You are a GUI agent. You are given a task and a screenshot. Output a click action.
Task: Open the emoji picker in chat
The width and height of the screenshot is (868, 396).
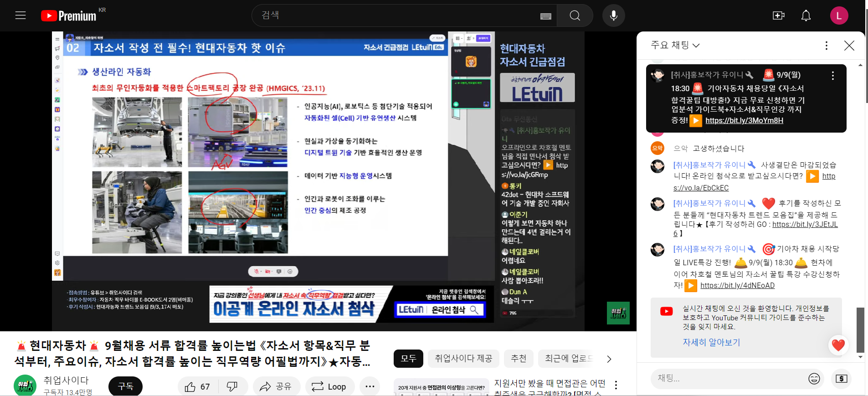click(x=814, y=379)
